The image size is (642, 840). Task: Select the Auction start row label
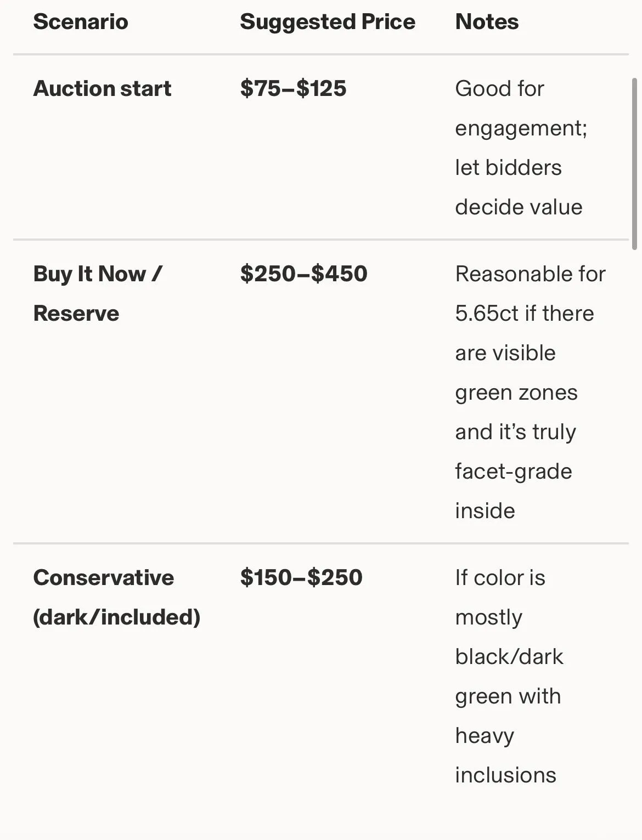[102, 88]
